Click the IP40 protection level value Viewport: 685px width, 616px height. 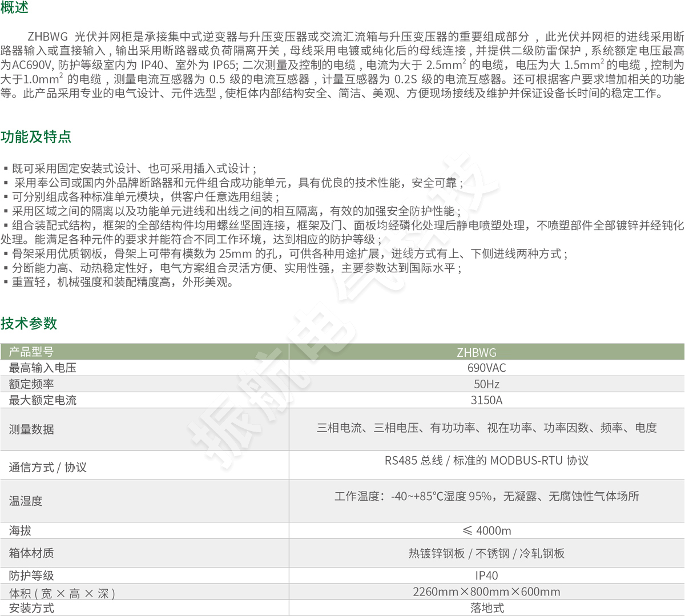click(486, 575)
